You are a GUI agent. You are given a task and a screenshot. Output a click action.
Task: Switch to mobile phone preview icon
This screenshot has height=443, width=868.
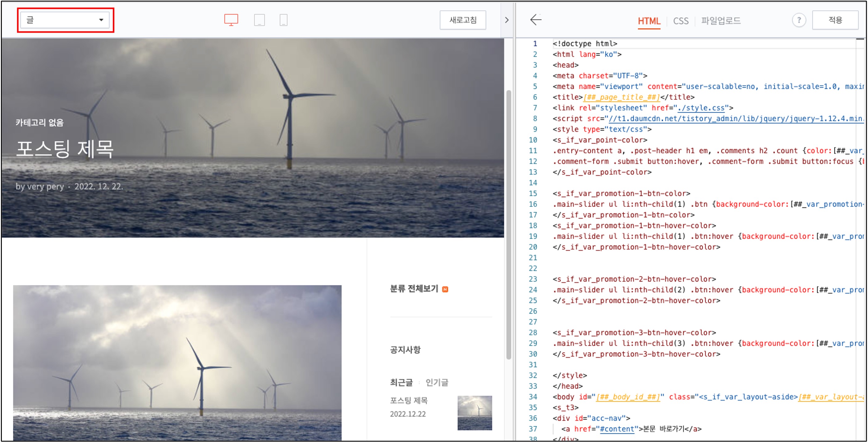click(x=283, y=20)
